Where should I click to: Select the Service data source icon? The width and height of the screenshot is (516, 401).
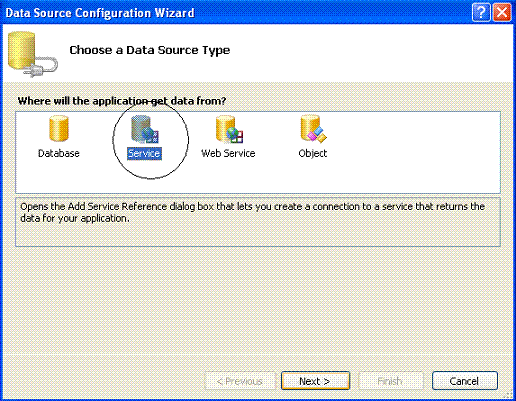(x=144, y=129)
